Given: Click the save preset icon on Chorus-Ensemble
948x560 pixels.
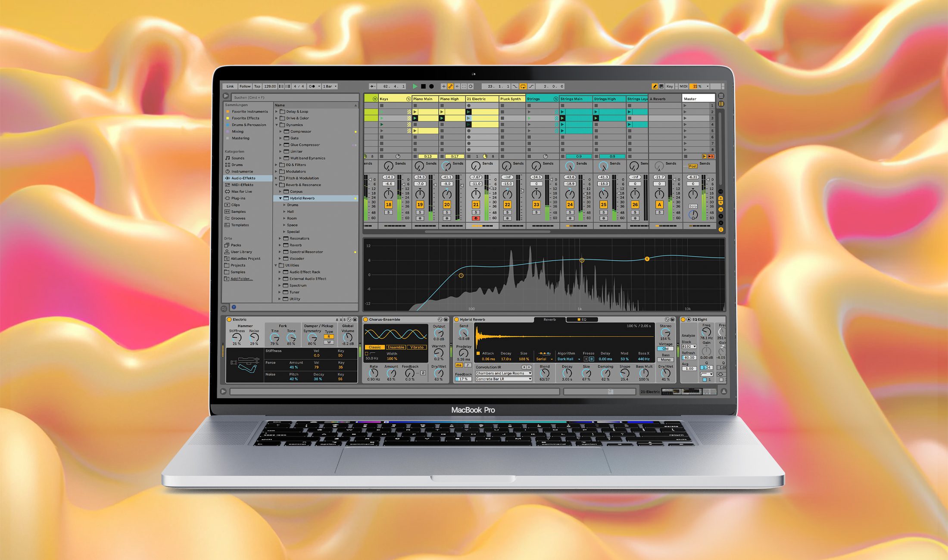Looking at the screenshot, I should click(446, 320).
